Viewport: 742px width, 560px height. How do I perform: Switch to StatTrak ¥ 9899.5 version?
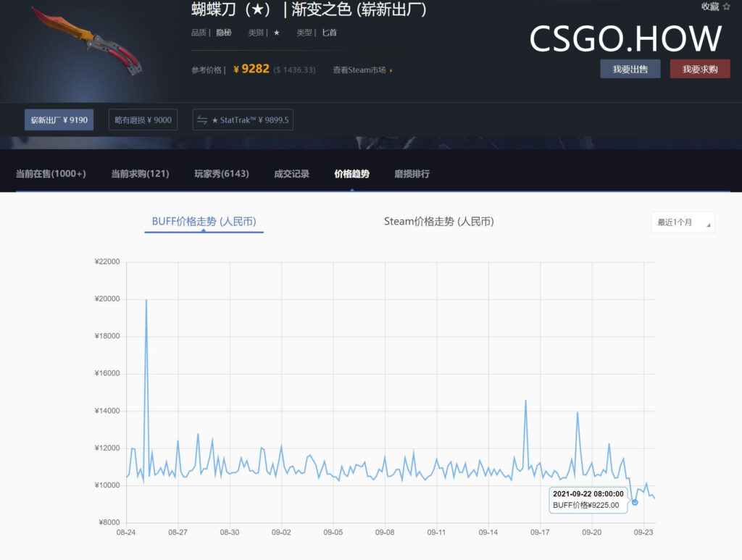(243, 120)
